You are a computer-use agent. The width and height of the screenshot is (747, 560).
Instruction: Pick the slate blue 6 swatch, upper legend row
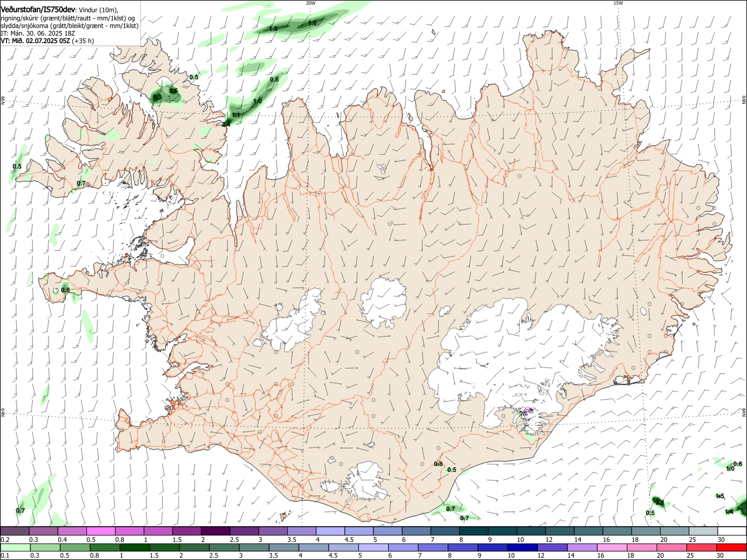pos(416,531)
